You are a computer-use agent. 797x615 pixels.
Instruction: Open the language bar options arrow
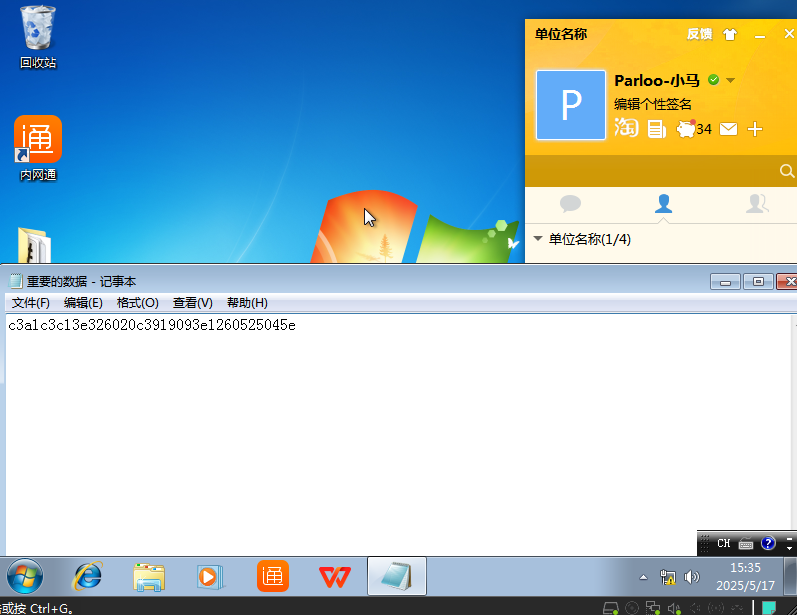click(x=789, y=548)
